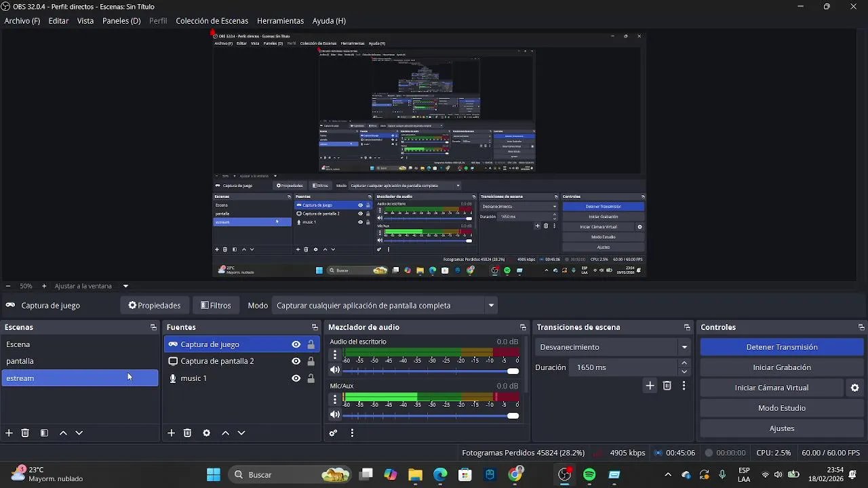Toggle lock on Captura de pantalla 2
This screenshot has height=488, width=868.
pyautogui.click(x=311, y=361)
